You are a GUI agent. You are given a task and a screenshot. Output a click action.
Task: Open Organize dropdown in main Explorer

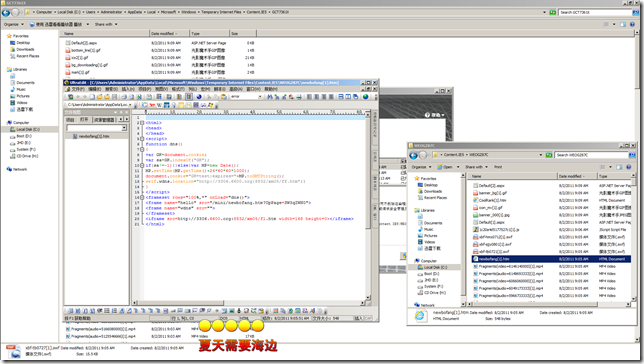14,24
